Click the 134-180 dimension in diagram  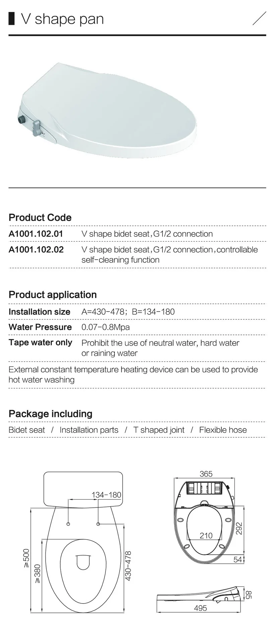pyautogui.click(x=106, y=495)
